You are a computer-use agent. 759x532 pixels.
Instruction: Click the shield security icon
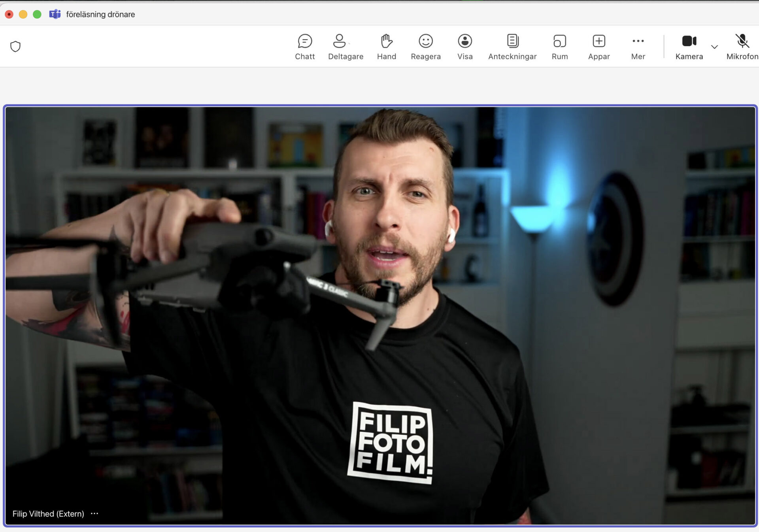15,47
